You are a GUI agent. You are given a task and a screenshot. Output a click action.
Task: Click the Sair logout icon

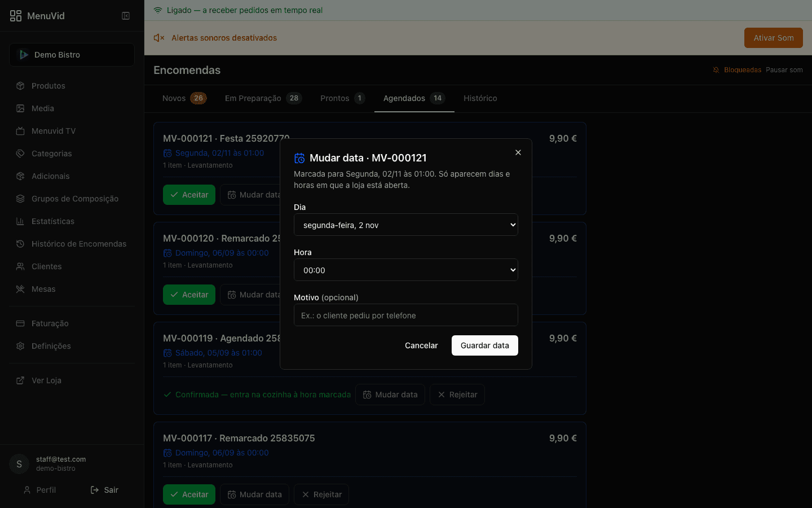point(95,490)
